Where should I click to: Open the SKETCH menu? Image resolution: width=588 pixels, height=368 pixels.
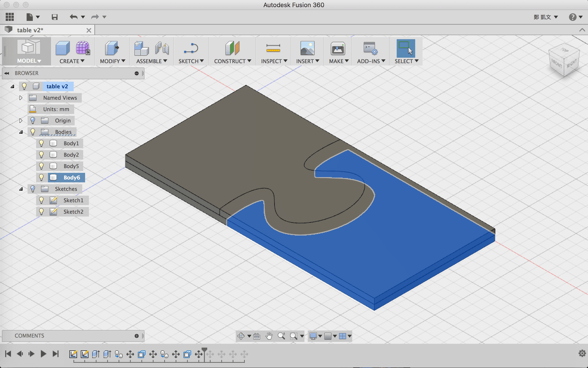[191, 61]
